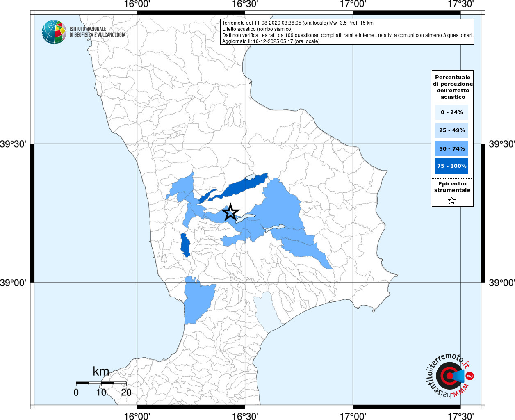Viewport: 515px width, 420px height.
Task: Click the bottom axis label 17°30'
Action: click(460, 416)
